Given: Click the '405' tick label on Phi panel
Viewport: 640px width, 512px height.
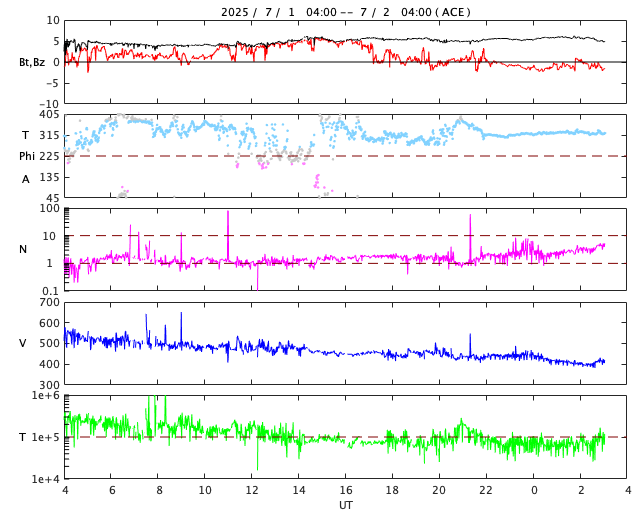Looking at the screenshot, I should (49, 114).
